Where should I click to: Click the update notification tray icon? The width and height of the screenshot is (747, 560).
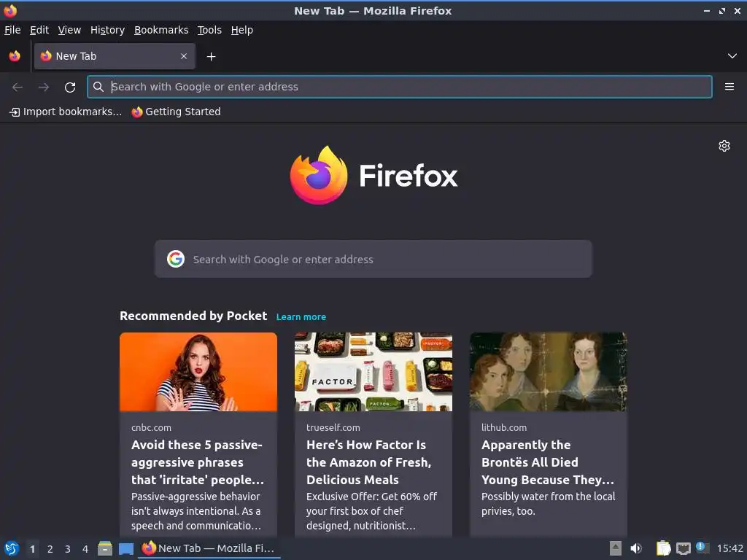(703, 548)
